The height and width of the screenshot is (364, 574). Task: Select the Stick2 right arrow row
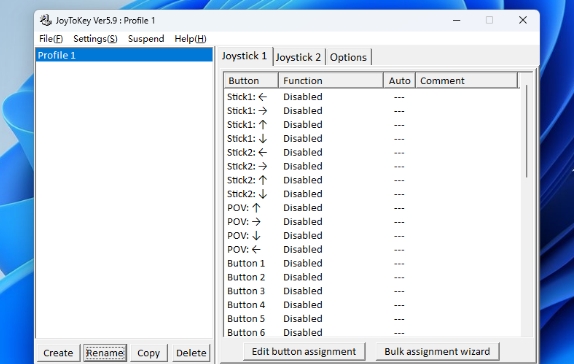click(372, 166)
